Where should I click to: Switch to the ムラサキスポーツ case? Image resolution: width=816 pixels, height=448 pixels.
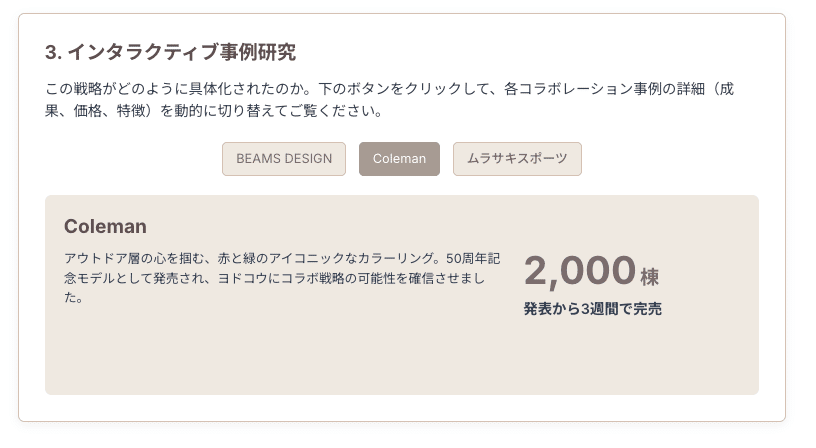517,159
